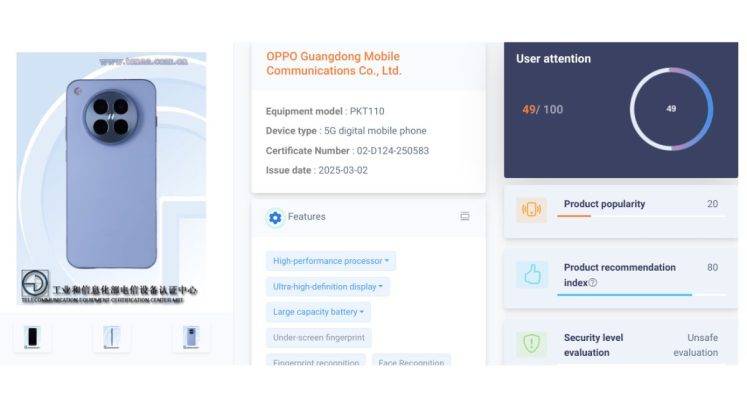Click the Product popularity orange progress bar
Viewport: 747px width, 420px height.
click(x=574, y=216)
